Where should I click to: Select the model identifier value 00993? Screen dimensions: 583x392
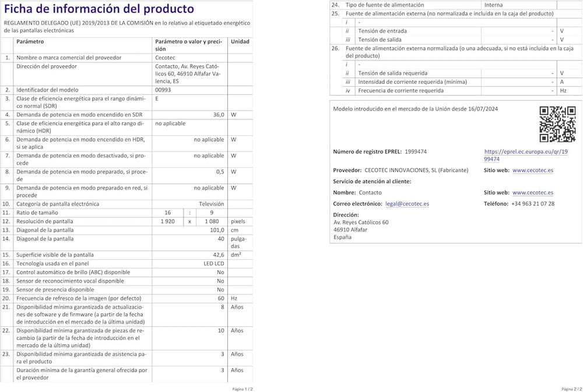[163, 90]
